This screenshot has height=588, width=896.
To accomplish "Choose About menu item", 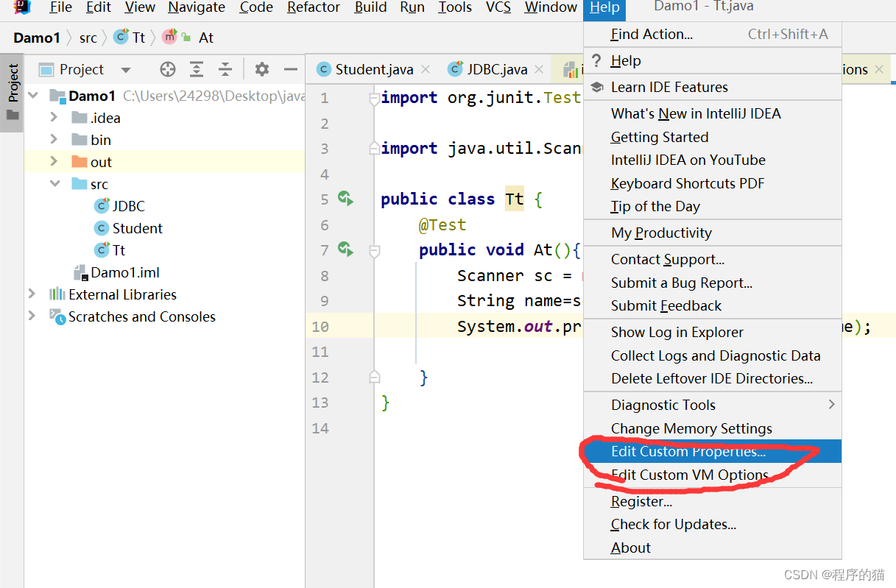I will point(713,548).
